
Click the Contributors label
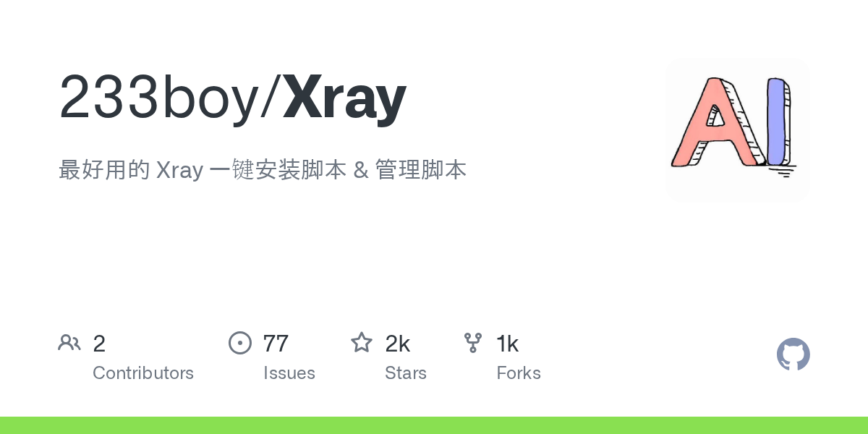pyautogui.click(x=143, y=373)
